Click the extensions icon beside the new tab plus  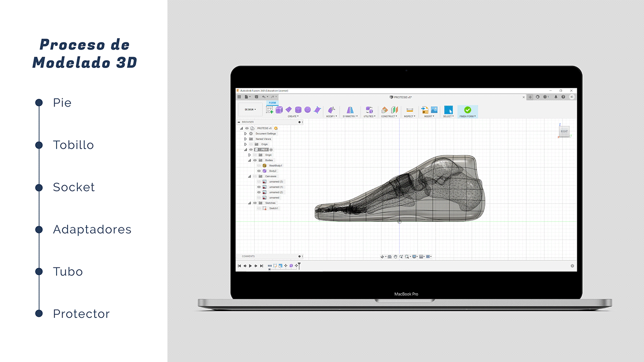(x=538, y=97)
